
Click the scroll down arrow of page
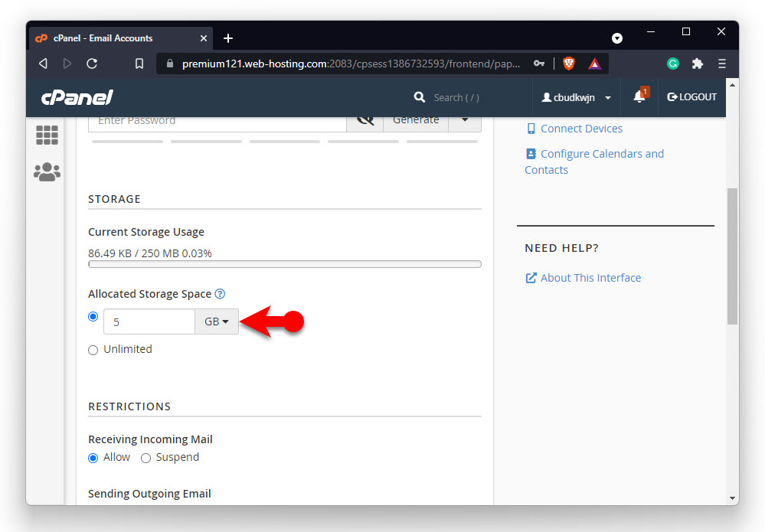click(x=732, y=498)
